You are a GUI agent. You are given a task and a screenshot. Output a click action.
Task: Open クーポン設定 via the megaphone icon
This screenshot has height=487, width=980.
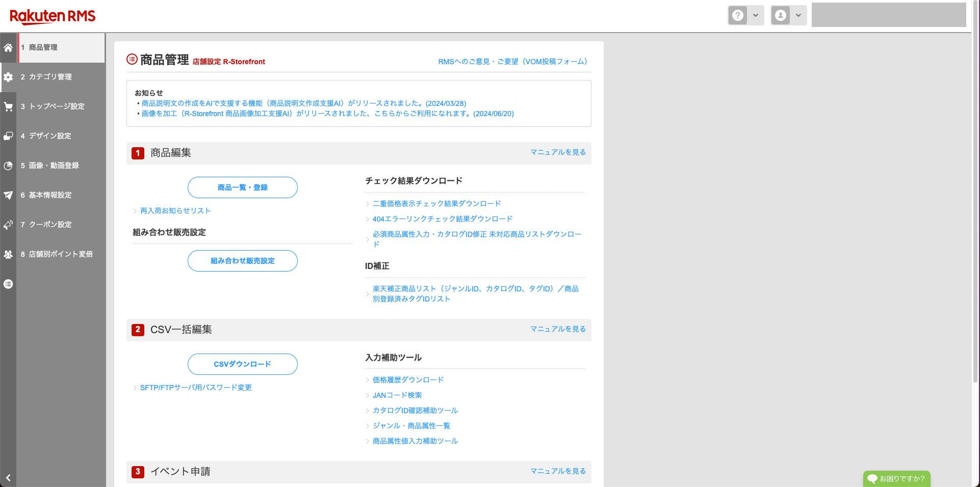[8, 225]
